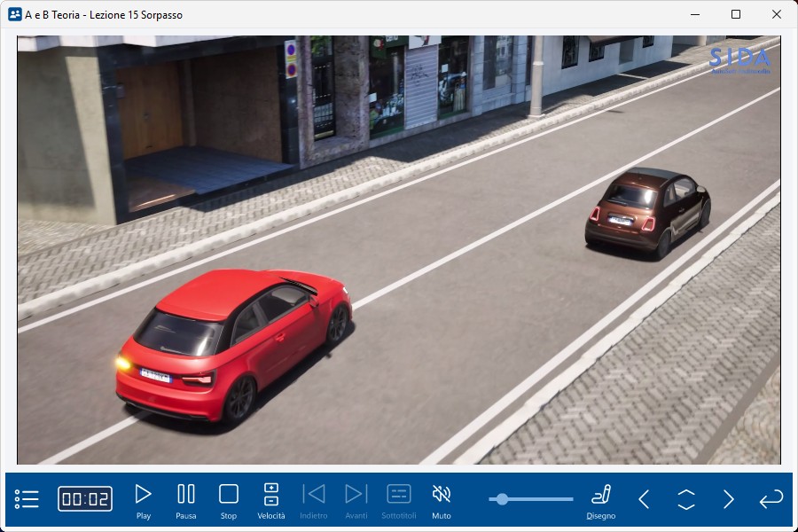The image size is (798, 532).
Task: Go to next slide with right chevron
Action: pyautogui.click(x=728, y=499)
